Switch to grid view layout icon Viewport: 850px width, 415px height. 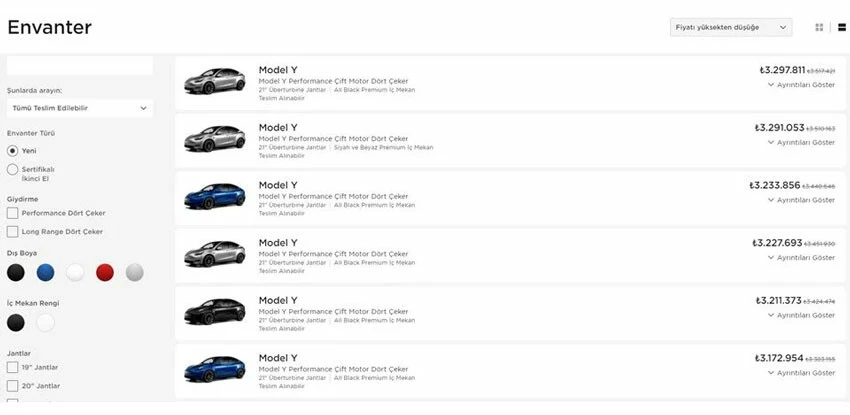pos(819,27)
